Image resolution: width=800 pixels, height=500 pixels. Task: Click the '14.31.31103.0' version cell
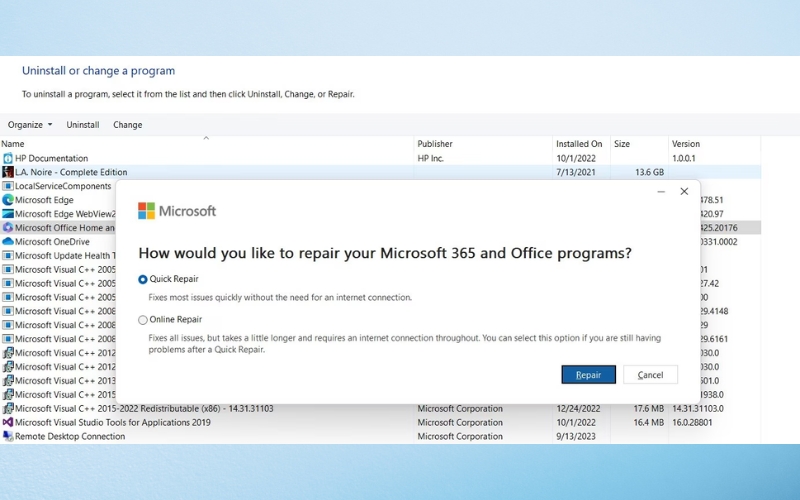coord(698,408)
